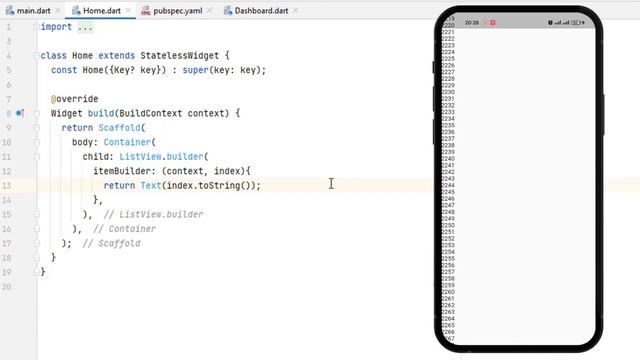640x360 pixels.
Task: Click the YAML file icon on pubspec.yaml tab
Action: (146, 11)
